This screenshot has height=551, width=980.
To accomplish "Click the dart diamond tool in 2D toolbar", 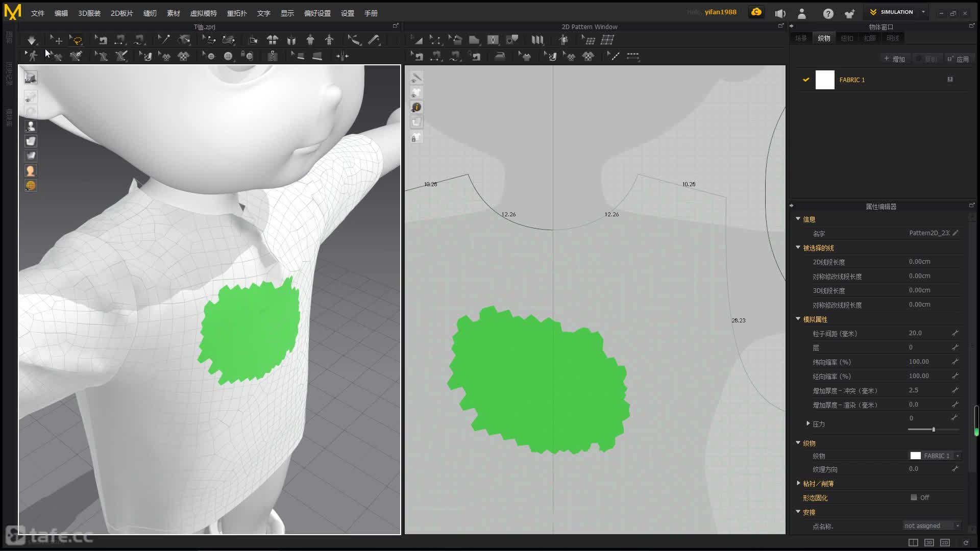I will pos(493,40).
